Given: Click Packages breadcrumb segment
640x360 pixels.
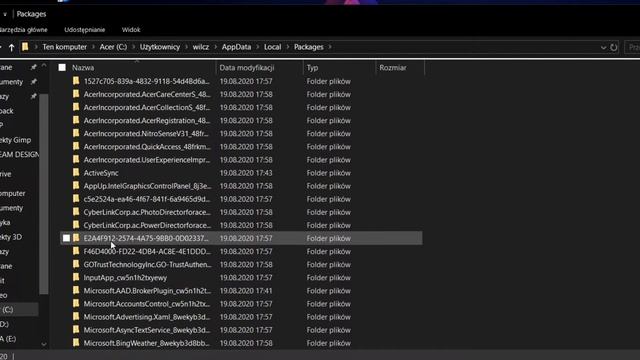Looking at the screenshot, I should pos(309,47).
